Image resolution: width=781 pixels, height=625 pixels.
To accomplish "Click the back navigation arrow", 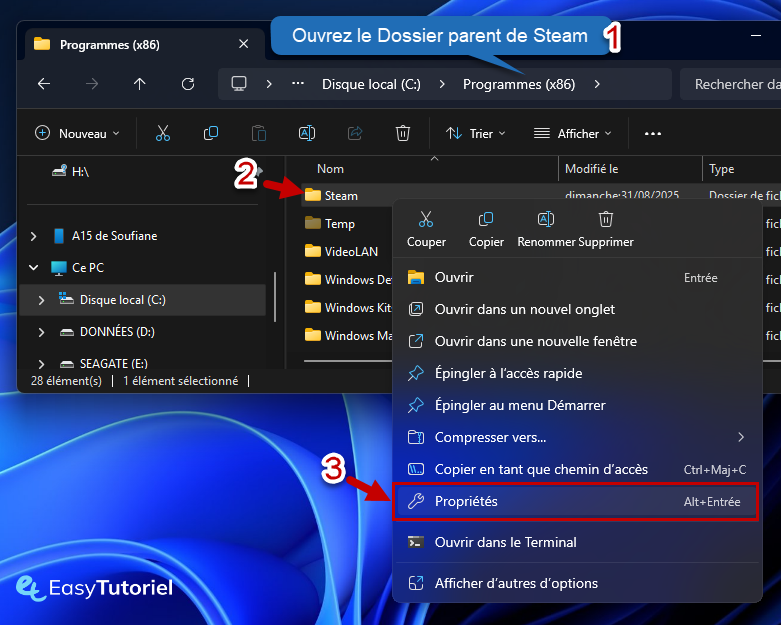I will pyautogui.click(x=43, y=84).
